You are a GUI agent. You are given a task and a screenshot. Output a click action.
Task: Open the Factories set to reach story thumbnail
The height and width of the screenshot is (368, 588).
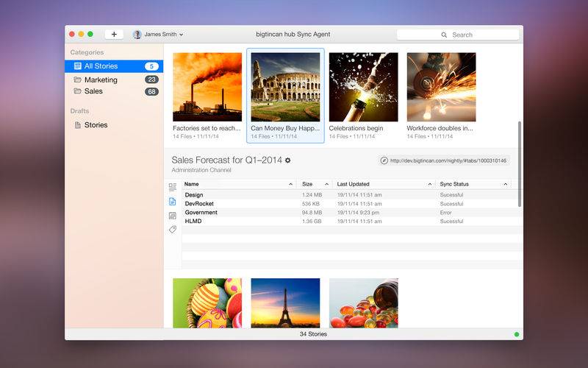point(207,87)
